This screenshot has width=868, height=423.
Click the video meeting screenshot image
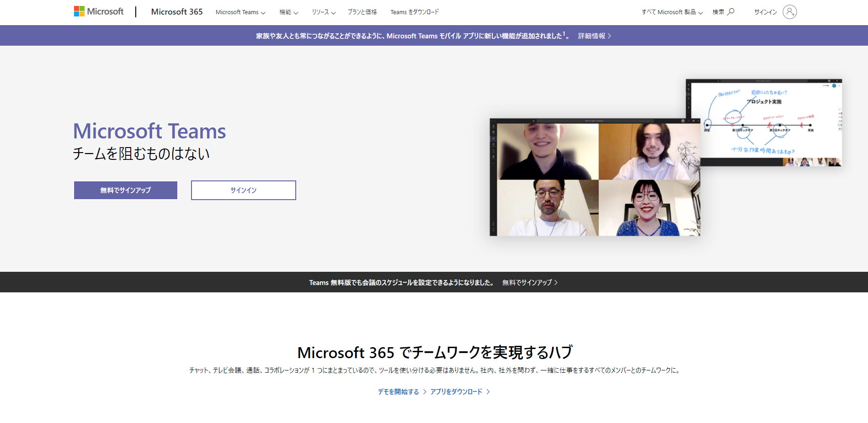click(595, 177)
